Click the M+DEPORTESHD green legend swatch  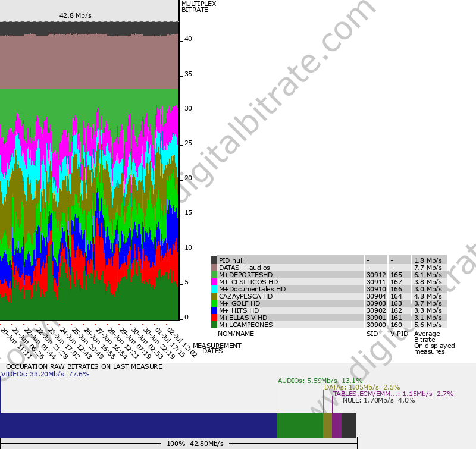click(214, 275)
